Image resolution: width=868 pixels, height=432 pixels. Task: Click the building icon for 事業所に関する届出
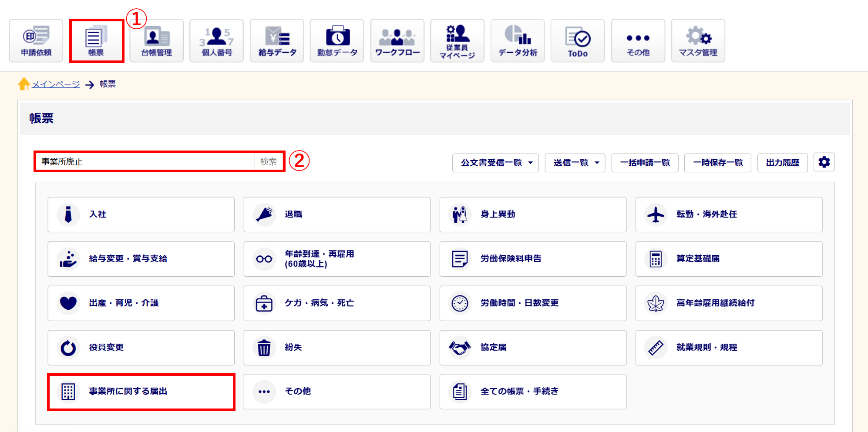coord(68,392)
